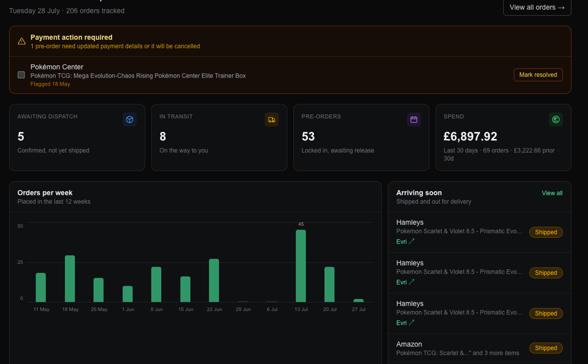
Task: Click the 6 Jul axis label
Action: [272, 309]
